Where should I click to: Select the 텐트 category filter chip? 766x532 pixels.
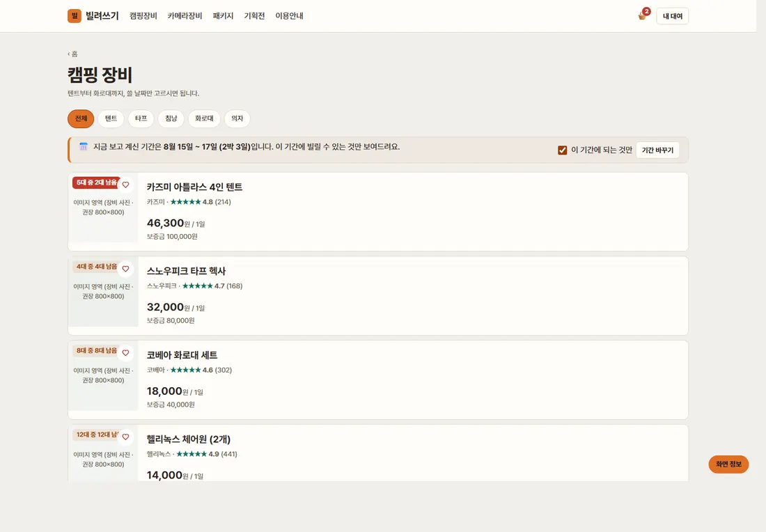pyautogui.click(x=111, y=118)
